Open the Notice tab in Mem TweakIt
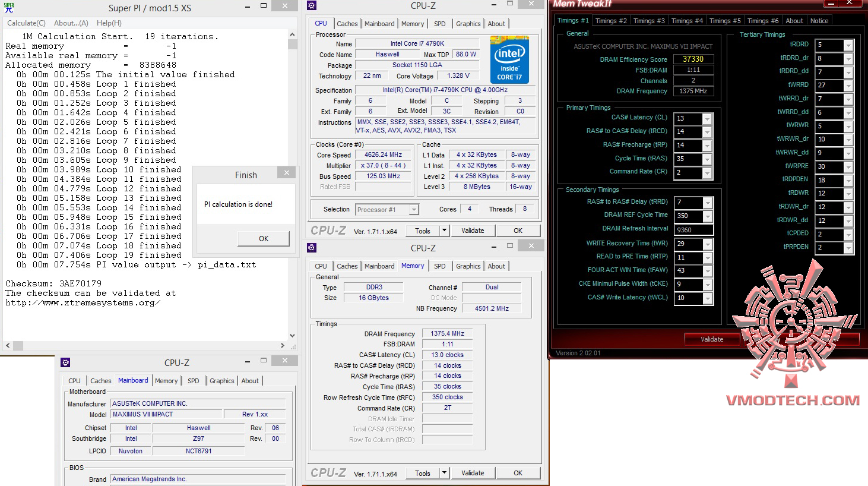 click(819, 21)
